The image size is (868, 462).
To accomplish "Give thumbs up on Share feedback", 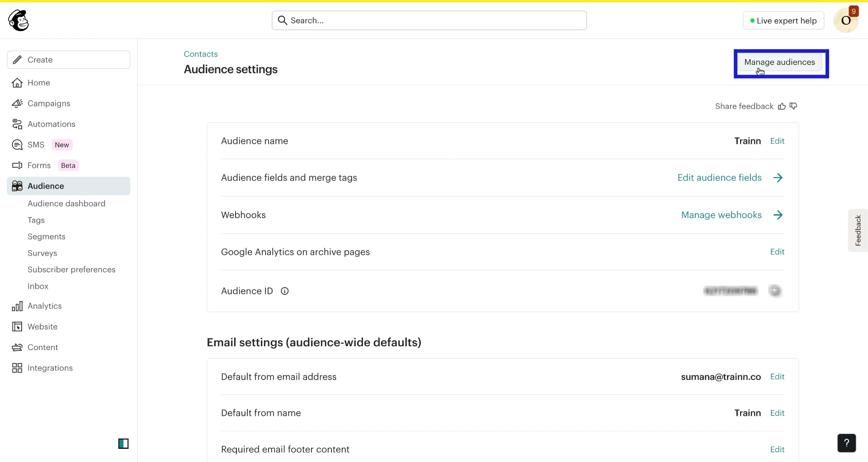I will (x=782, y=106).
